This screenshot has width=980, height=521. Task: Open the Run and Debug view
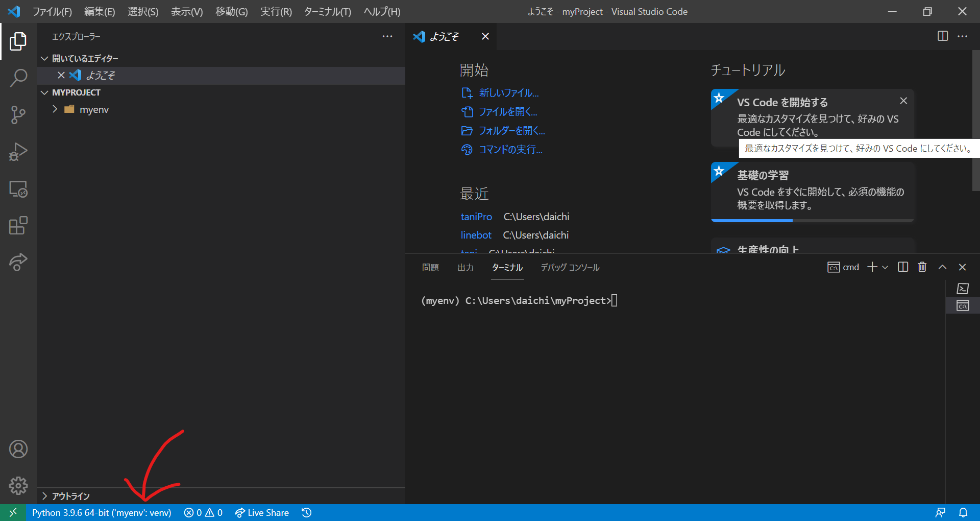pyautogui.click(x=18, y=152)
